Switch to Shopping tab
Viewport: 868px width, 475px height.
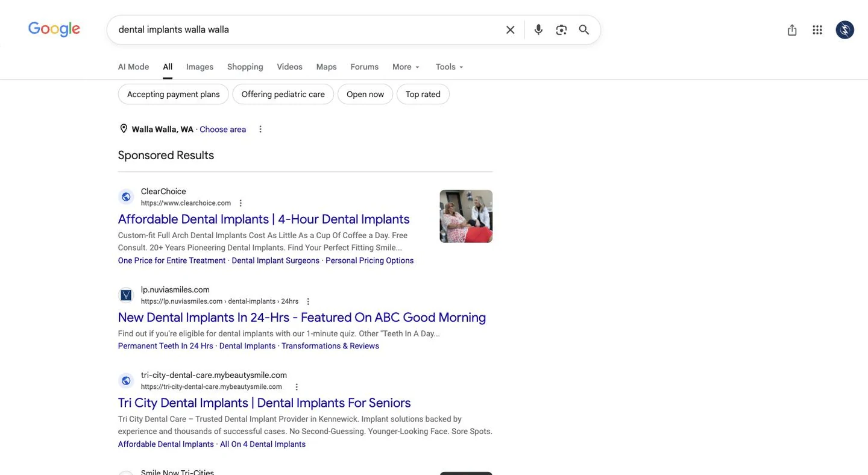[x=245, y=67]
